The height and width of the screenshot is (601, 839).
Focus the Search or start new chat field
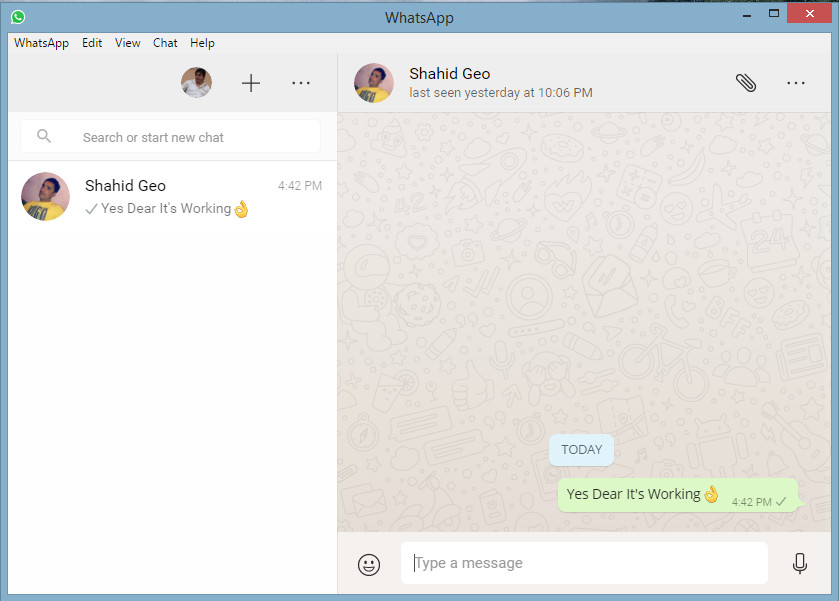click(171, 136)
